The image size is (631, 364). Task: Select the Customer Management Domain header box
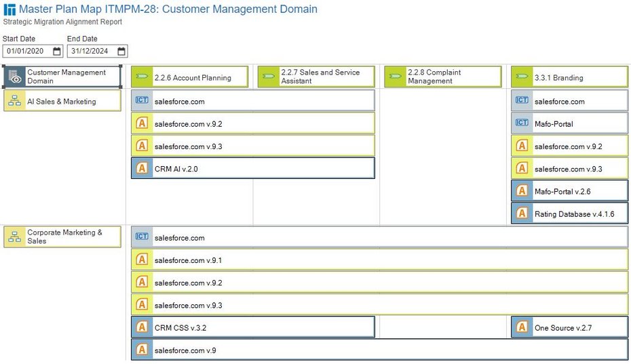click(x=62, y=77)
